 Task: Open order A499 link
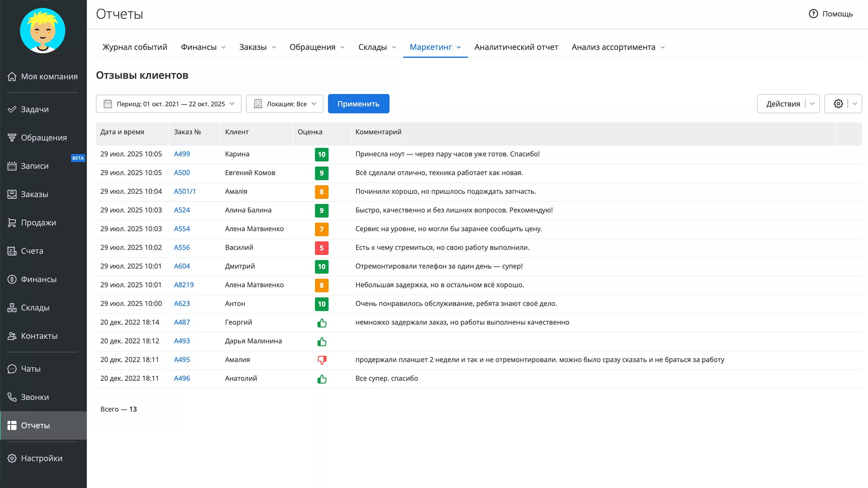[182, 154]
